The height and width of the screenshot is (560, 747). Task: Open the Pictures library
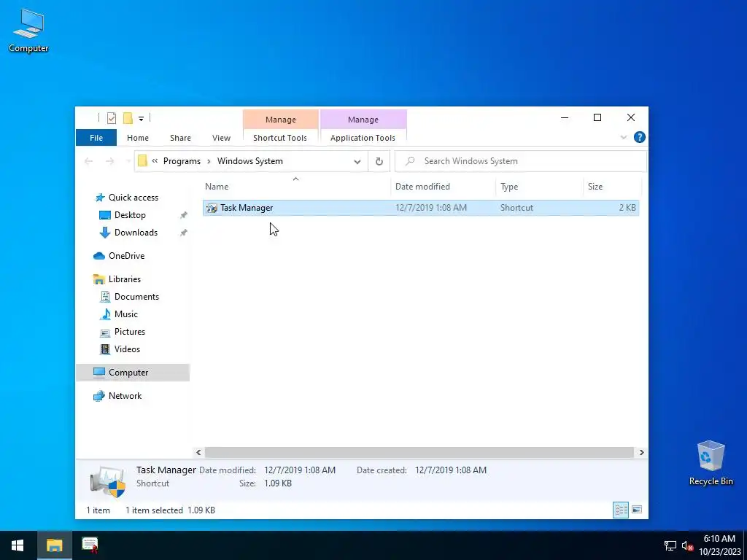coord(130,332)
